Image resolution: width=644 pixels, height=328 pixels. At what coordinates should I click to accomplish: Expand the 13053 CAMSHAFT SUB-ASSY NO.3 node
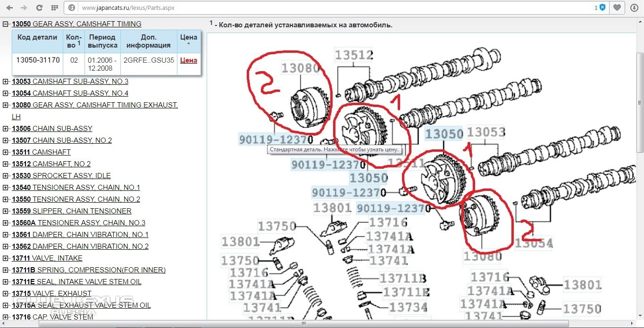(6, 82)
